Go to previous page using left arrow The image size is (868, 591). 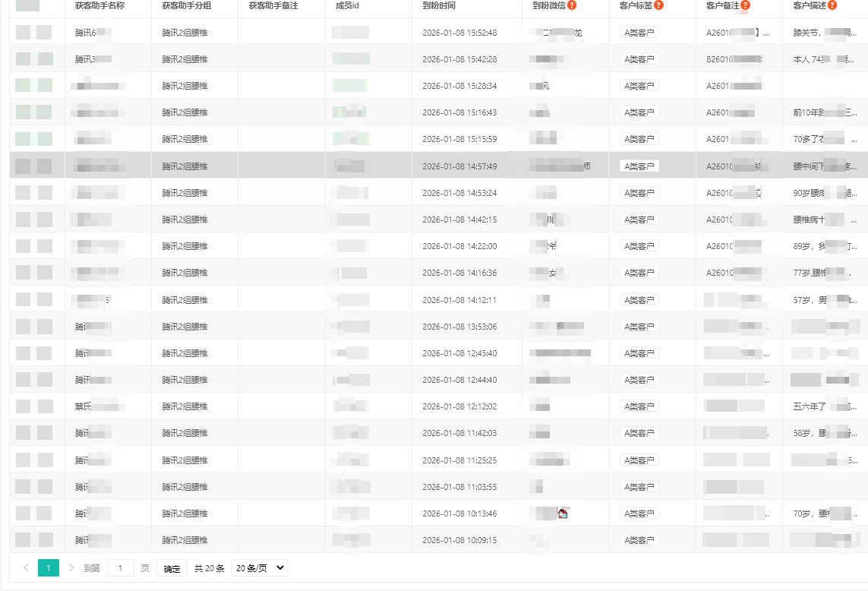pos(26,567)
